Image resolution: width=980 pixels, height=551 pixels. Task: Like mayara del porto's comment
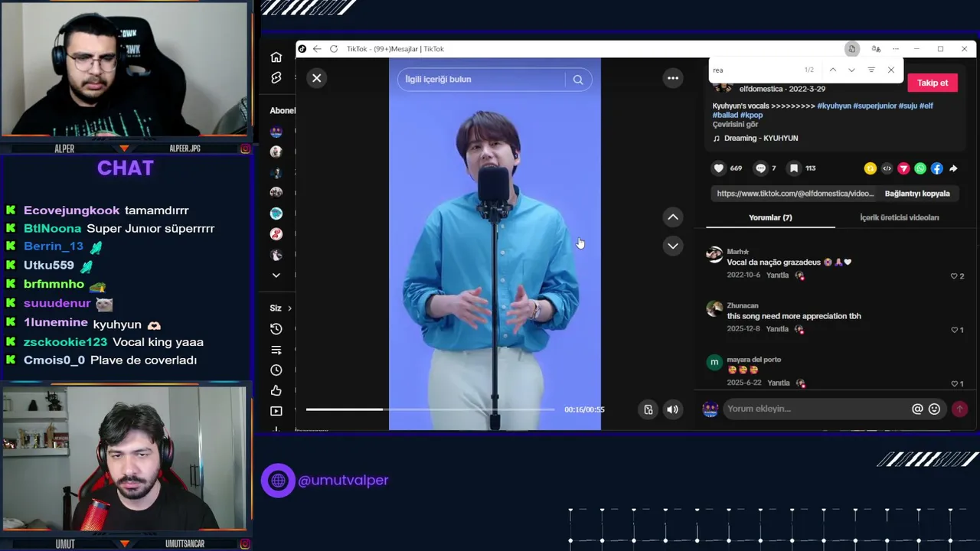954,383
